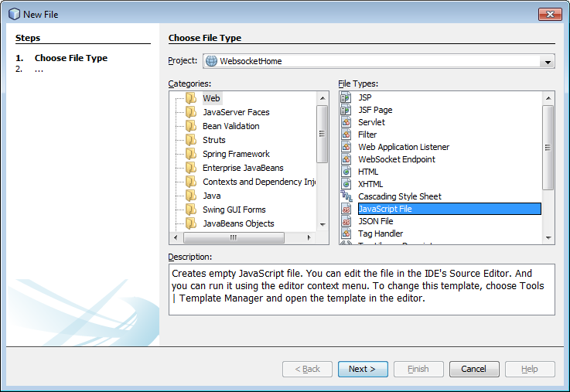Click the Cancel button
The image size is (570, 392).
[x=474, y=369]
